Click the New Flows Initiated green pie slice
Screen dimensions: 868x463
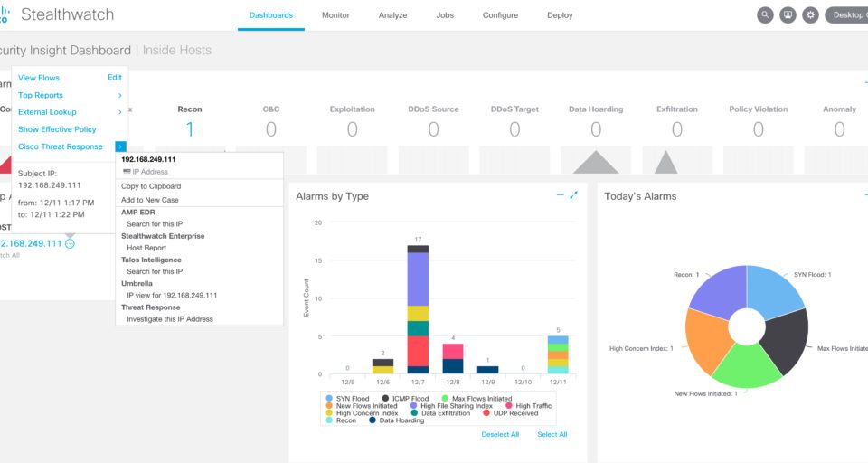point(747,365)
